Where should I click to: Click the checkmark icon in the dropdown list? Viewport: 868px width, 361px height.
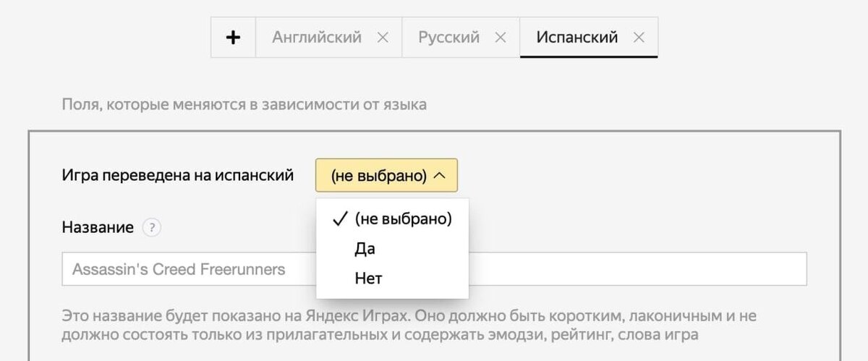tap(340, 219)
